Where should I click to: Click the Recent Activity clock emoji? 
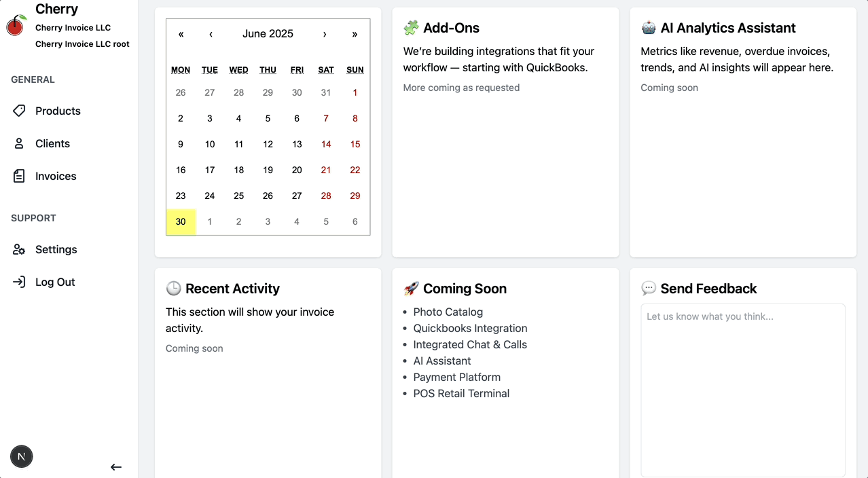[173, 289]
